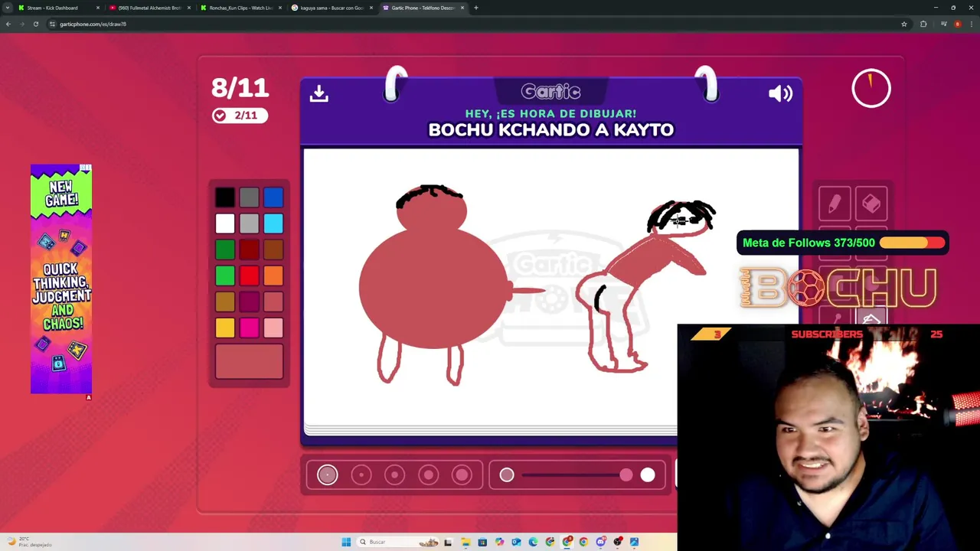Viewport: 980px width, 551px height.
Task: Pick the hot pink color swatch
Action: [x=249, y=328]
